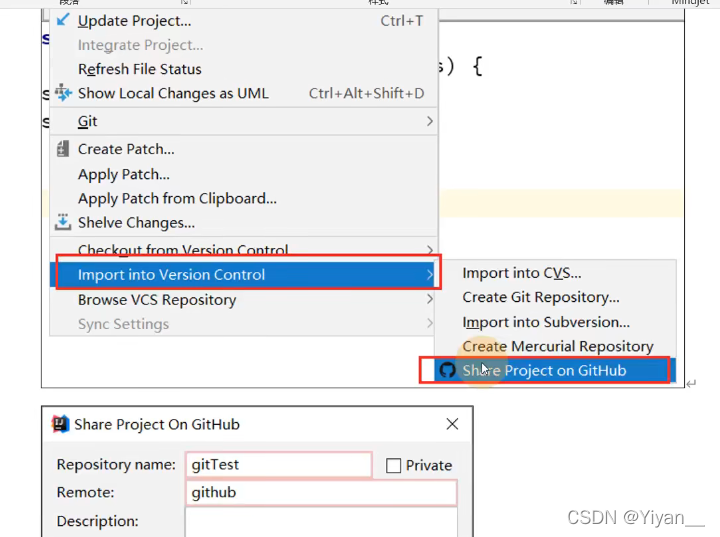The image size is (720, 537).
Task: Open Import into Version Control
Action: click(x=244, y=275)
